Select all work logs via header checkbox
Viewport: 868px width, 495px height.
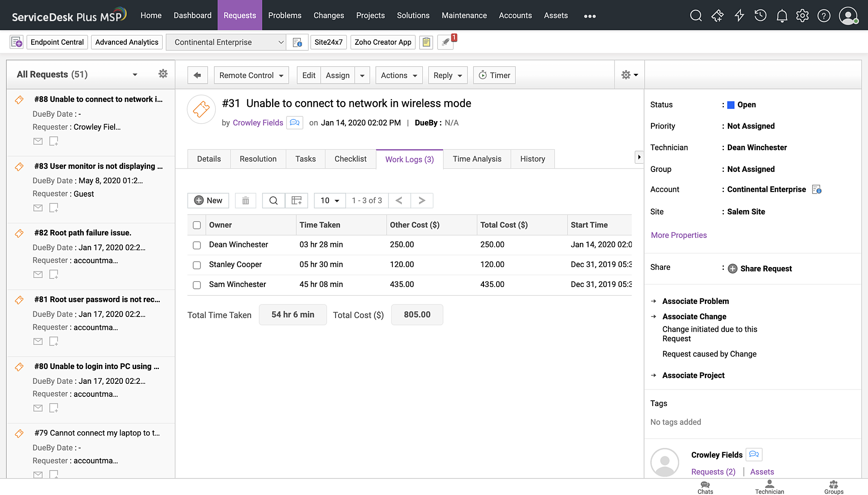click(x=197, y=225)
